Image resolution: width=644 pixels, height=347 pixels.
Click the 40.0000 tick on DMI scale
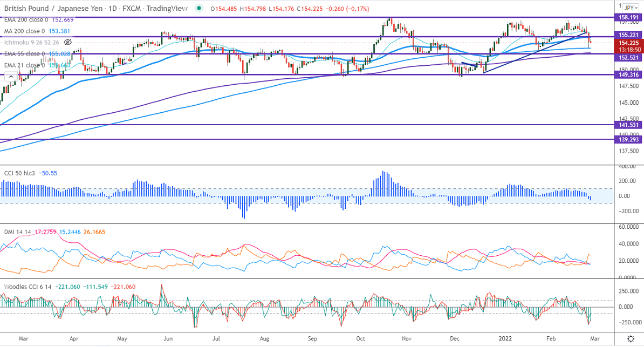click(x=629, y=244)
